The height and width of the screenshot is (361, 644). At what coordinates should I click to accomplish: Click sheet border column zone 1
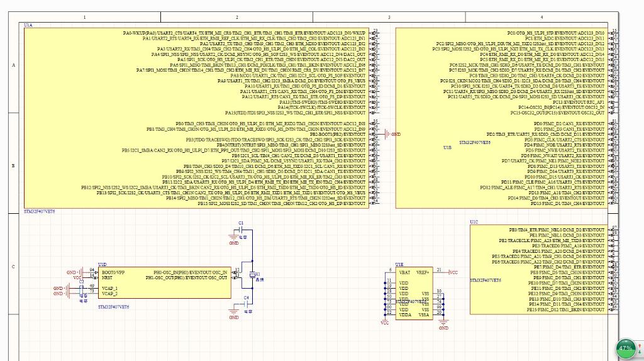pos(85,17)
